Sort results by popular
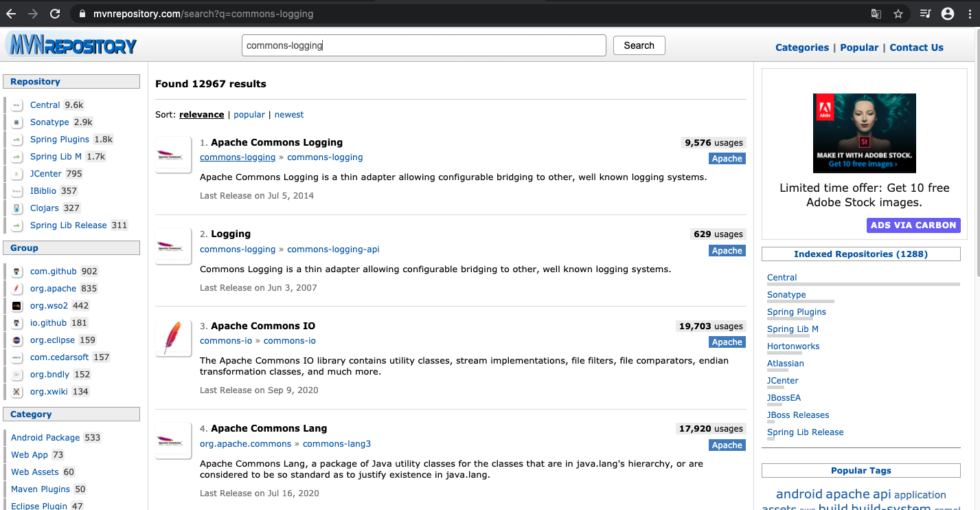980x510 pixels. [x=249, y=115]
